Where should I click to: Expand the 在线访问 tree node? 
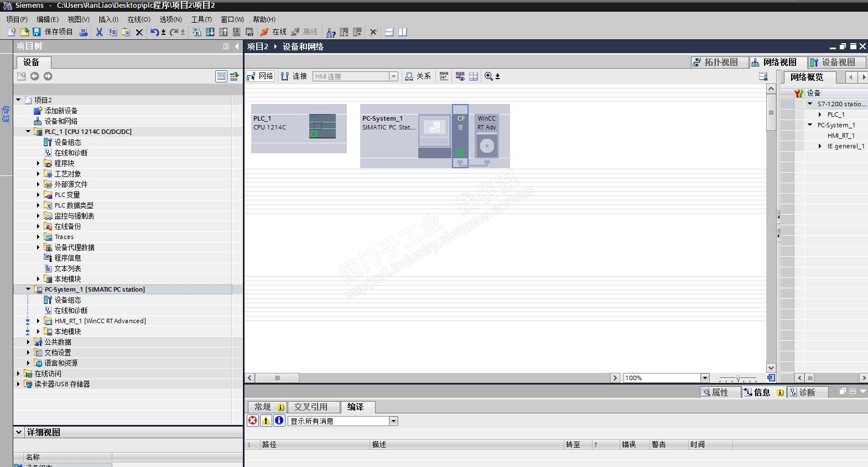18,373
